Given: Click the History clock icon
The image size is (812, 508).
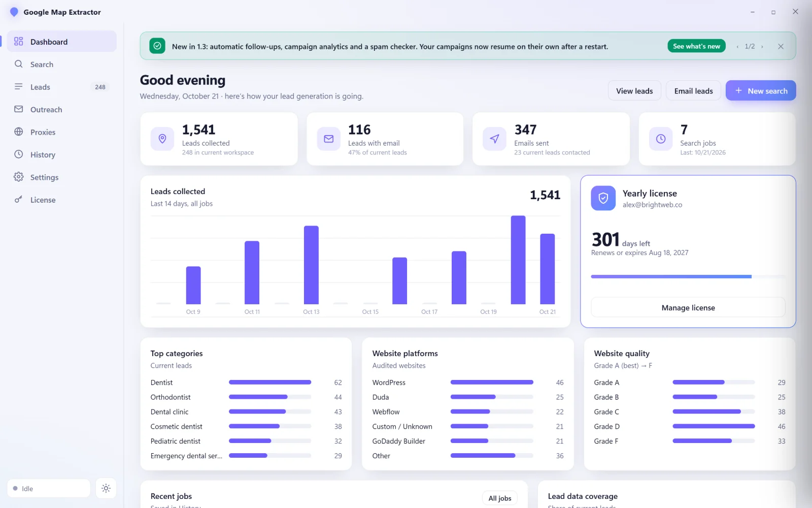Looking at the screenshot, I should (19, 154).
